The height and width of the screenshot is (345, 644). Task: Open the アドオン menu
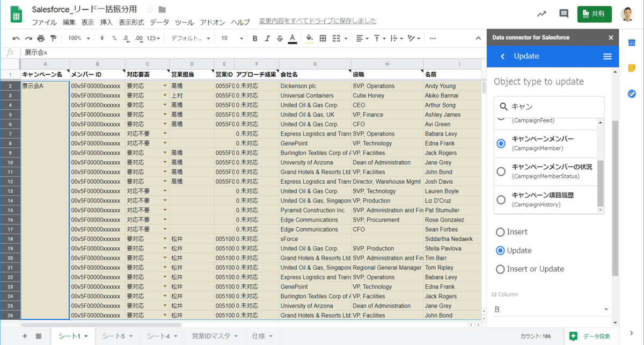point(212,23)
